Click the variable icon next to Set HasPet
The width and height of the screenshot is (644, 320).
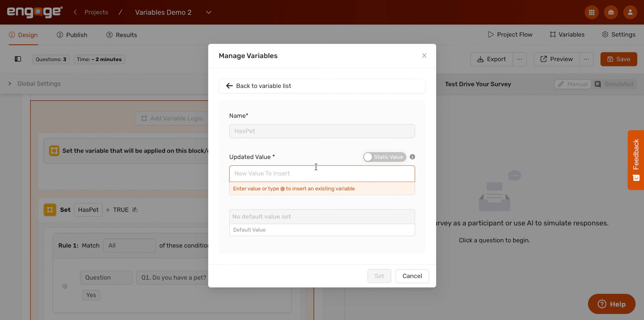coord(50,210)
